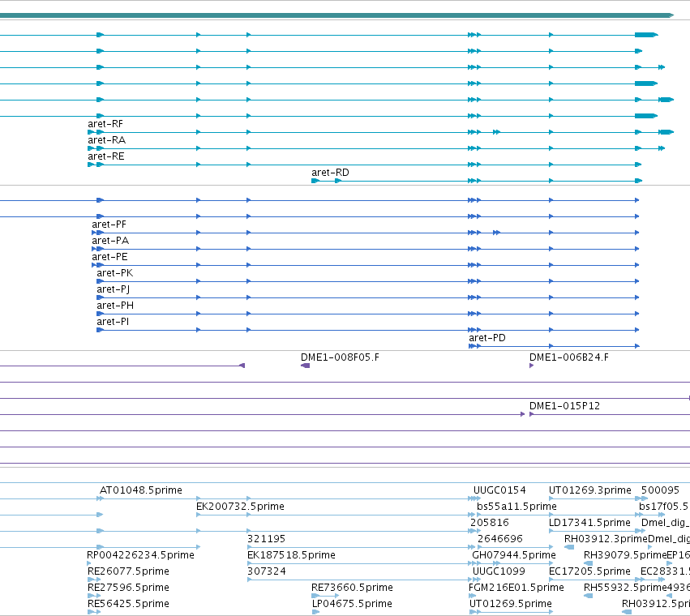The width and height of the screenshot is (690, 616).
Task: Select the aret-PJ protein label
Action: click(113, 289)
